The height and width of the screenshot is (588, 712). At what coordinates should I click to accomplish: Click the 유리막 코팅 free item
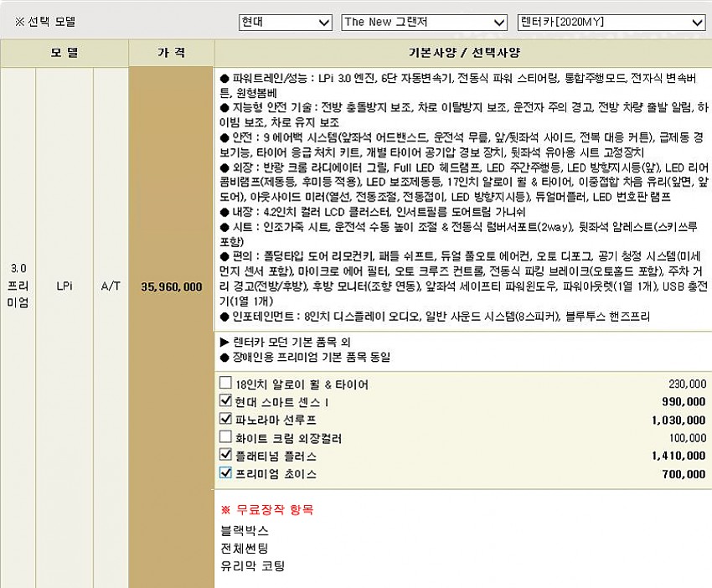(252, 566)
